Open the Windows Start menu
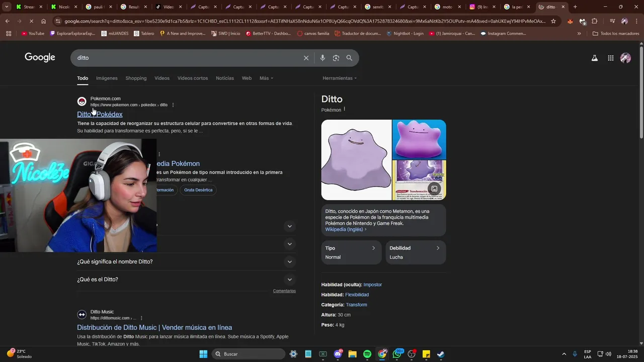 coord(203,354)
